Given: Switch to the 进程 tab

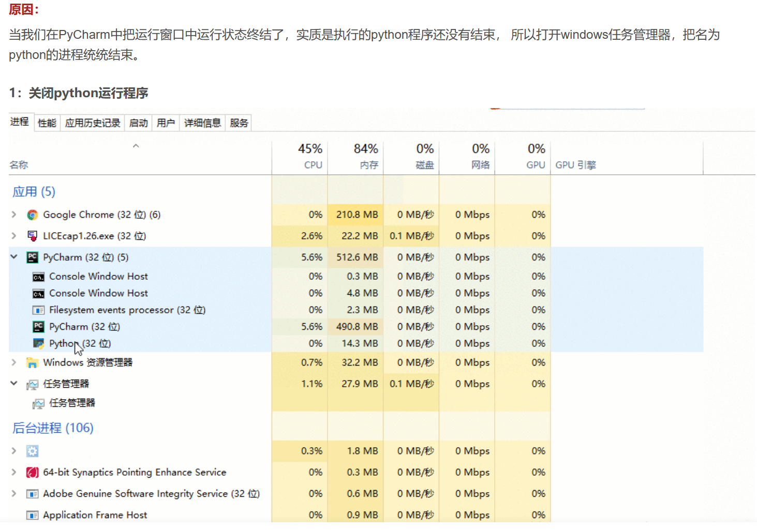Looking at the screenshot, I should 20,121.
